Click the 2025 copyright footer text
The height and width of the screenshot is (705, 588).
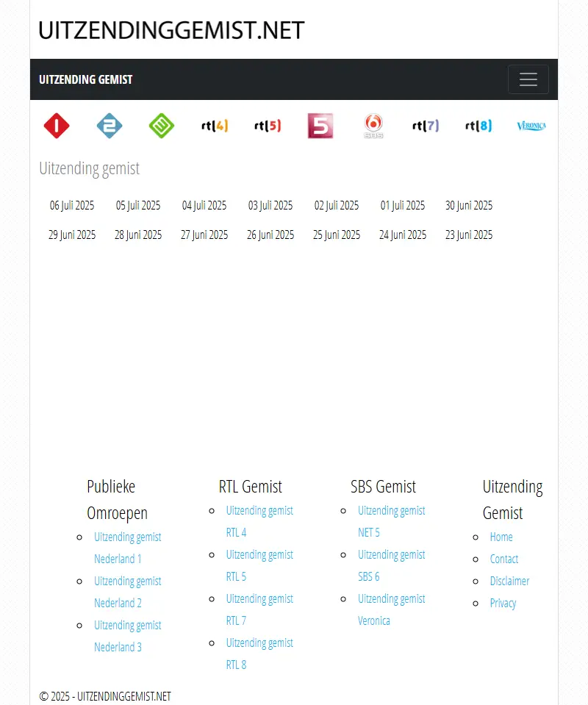click(105, 696)
